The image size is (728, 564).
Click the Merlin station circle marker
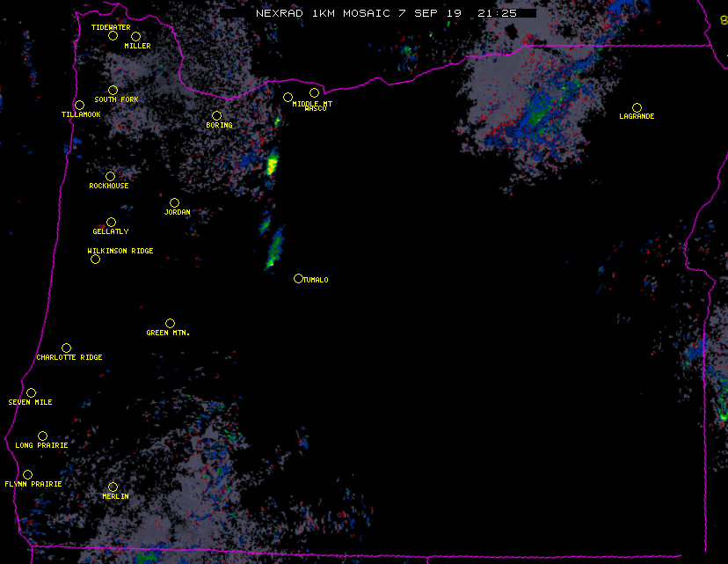click(113, 487)
